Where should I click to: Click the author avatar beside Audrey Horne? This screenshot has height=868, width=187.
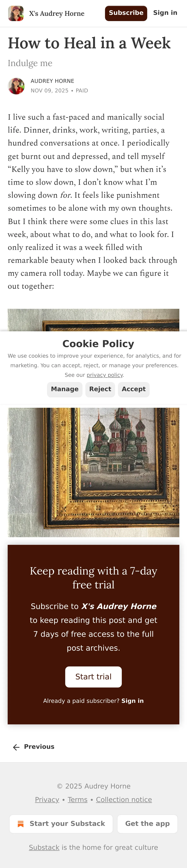16,86
